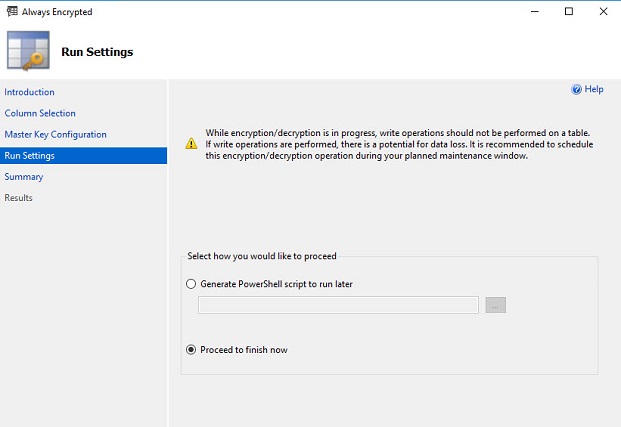Jump to the Summary step
The width and height of the screenshot is (621, 427).
(x=24, y=176)
